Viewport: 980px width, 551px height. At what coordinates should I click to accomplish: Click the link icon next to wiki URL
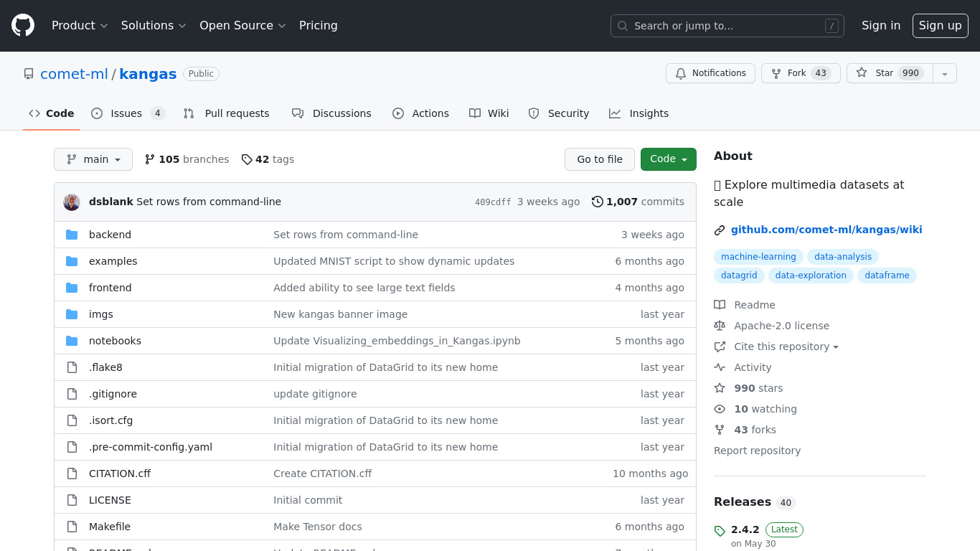[720, 230]
